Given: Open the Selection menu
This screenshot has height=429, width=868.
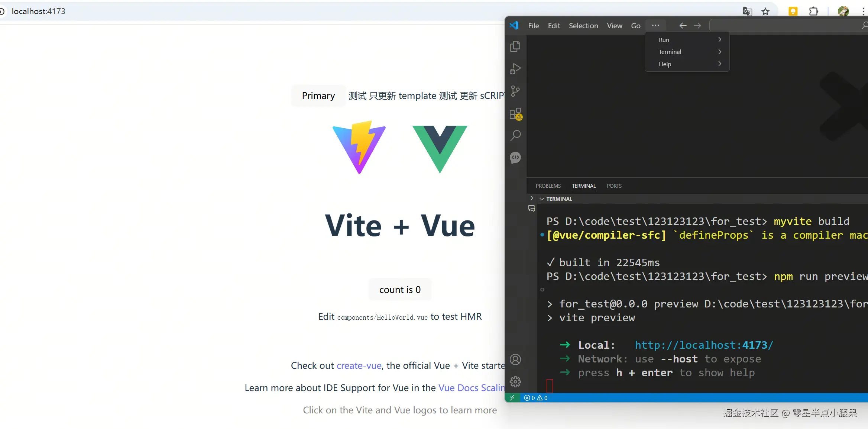Looking at the screenshot, I should click(583, 26).
